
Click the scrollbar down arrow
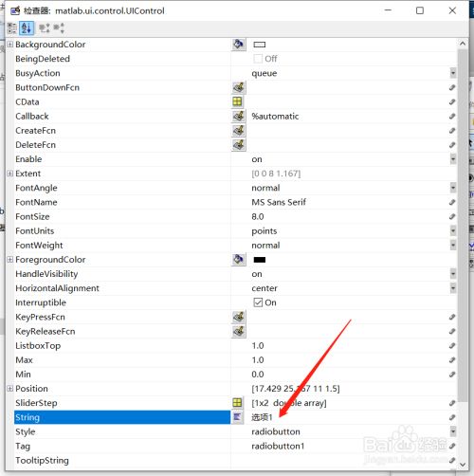click(463, 465)
